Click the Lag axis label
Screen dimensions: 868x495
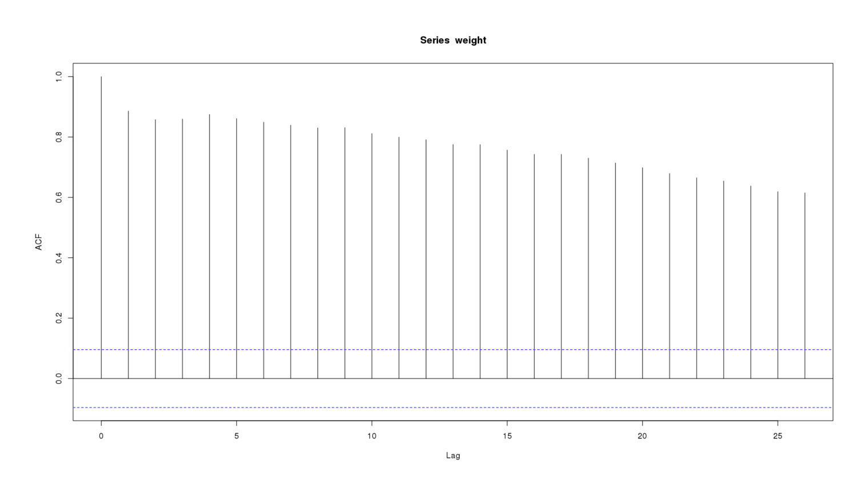click(453, 456)
